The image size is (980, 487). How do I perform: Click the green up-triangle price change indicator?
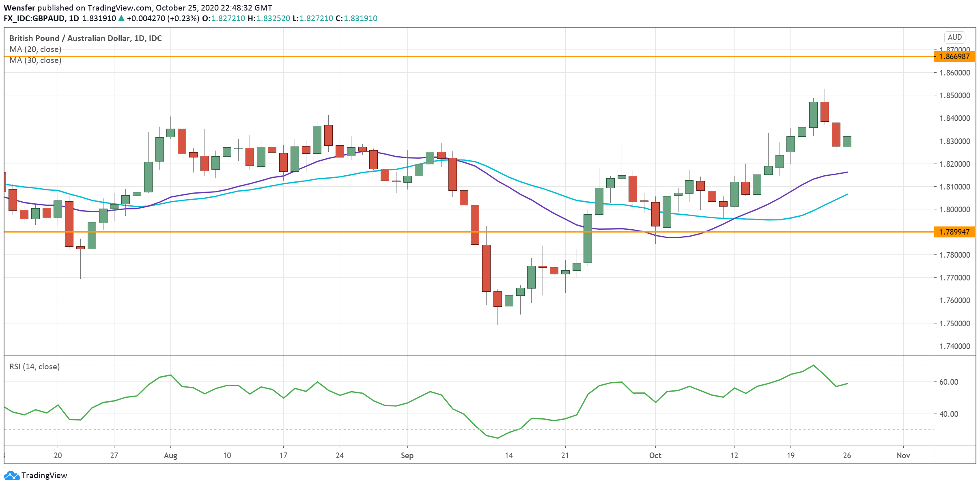121,18
